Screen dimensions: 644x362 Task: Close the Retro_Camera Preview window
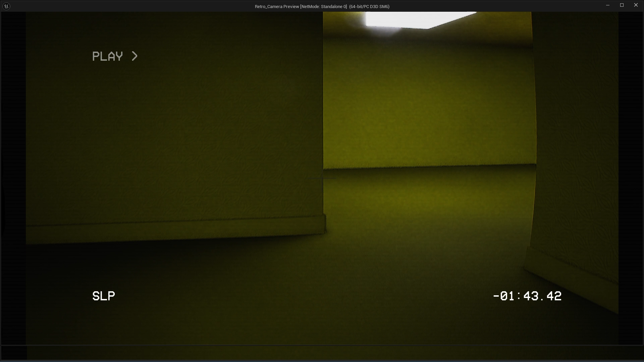tap(636, 5)
